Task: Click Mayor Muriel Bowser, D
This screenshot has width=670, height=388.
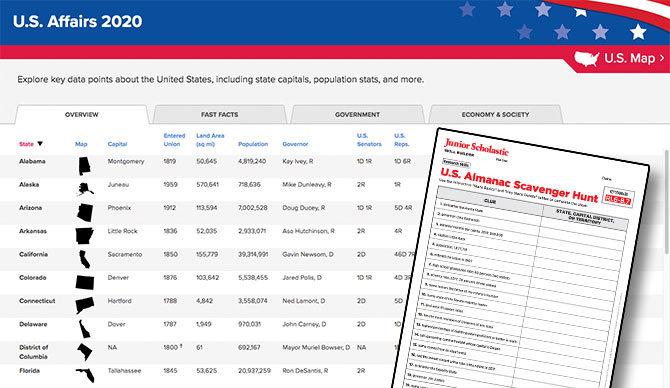Action: pyautogui.click(x=316, y=347)
